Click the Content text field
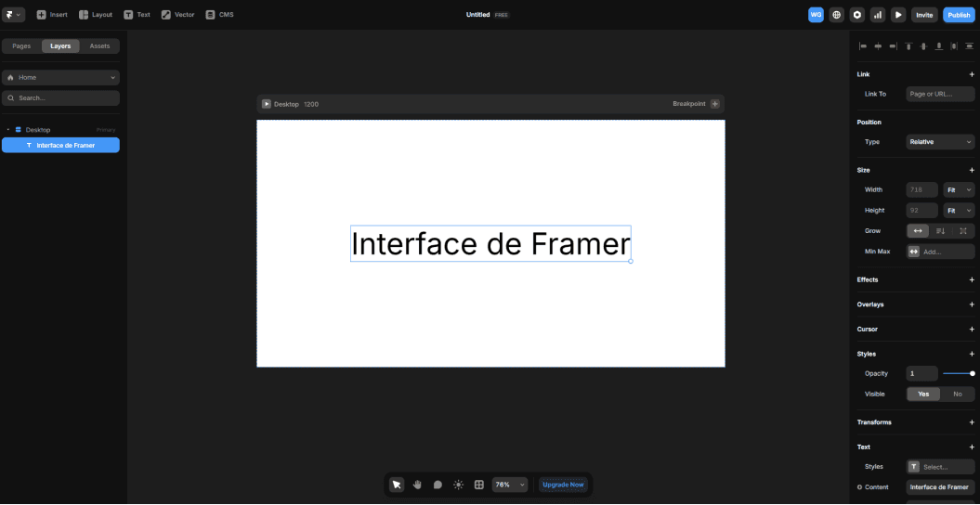The height and width of the screenshot is (505, 980). [x=940, y=486]
